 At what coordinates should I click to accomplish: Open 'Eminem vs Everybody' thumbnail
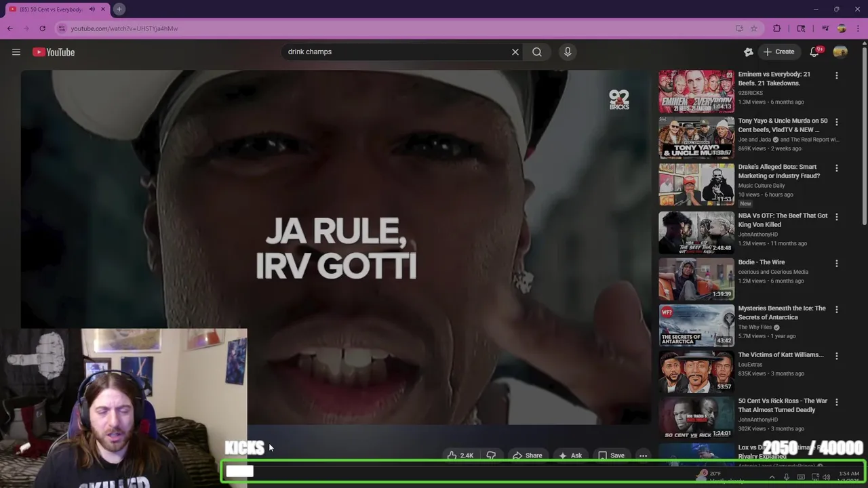click(696, 91)
